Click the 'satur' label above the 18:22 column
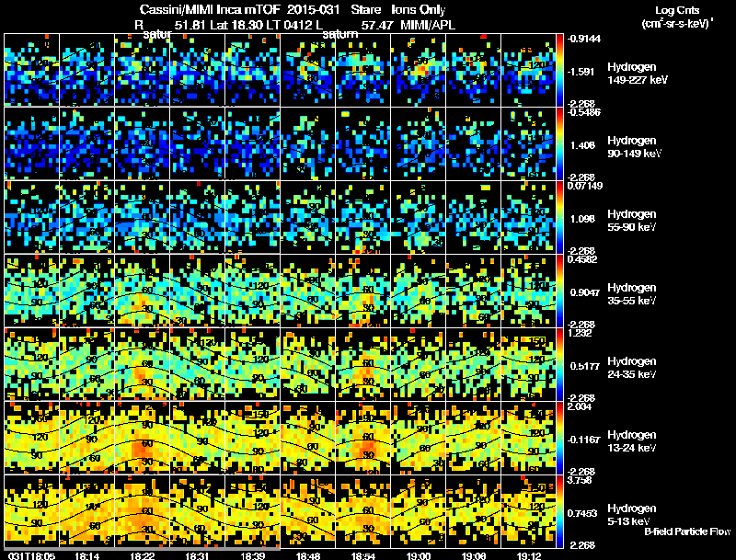 pyautogui.click(x=156, y=34)
